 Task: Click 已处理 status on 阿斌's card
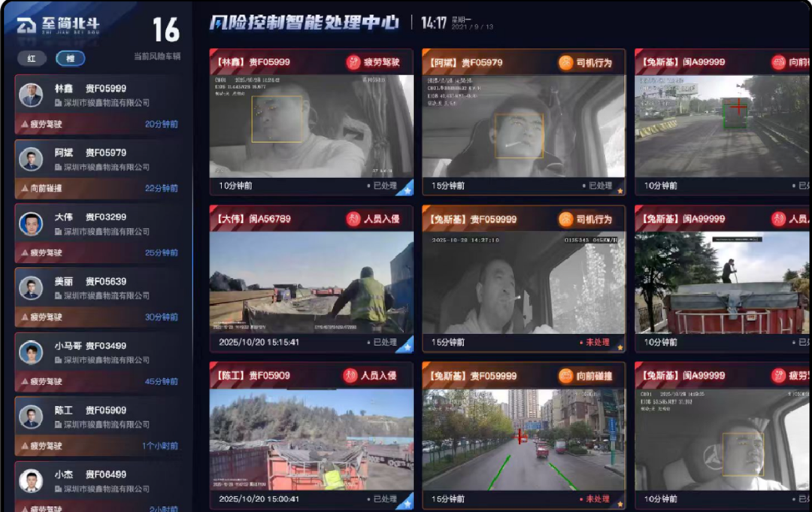[598, 186]
